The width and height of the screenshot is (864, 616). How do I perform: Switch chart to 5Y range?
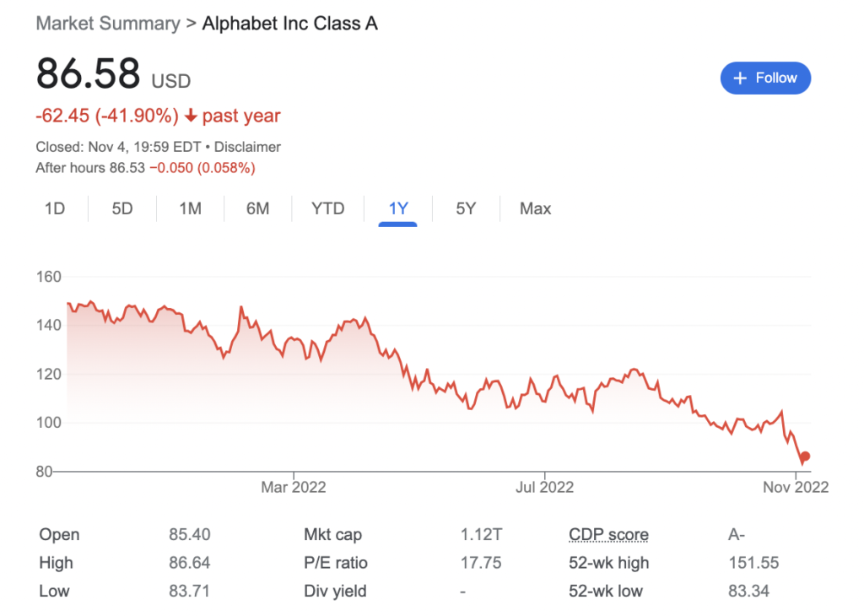466,208
